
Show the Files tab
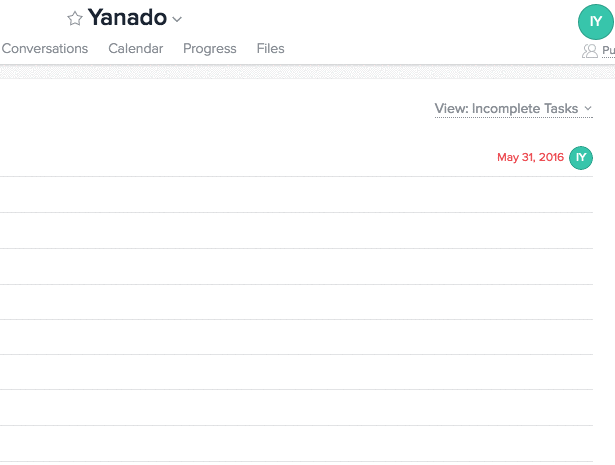[271, 48]
